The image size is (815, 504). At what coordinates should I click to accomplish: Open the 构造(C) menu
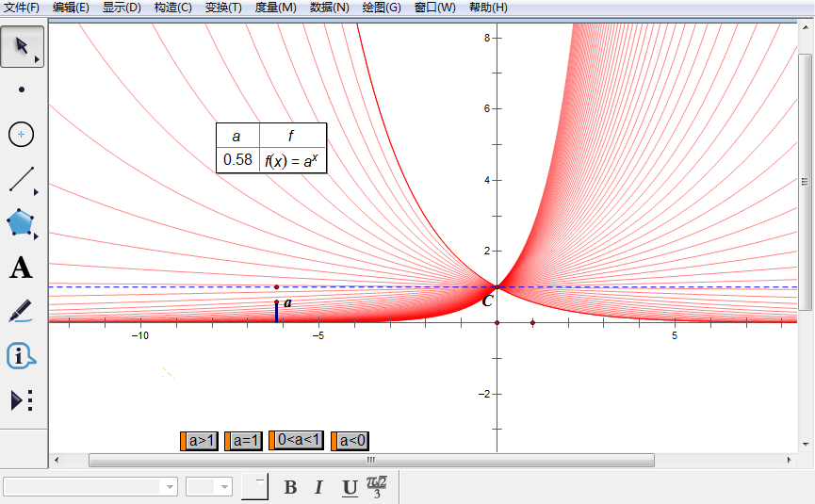pos(172,8)
